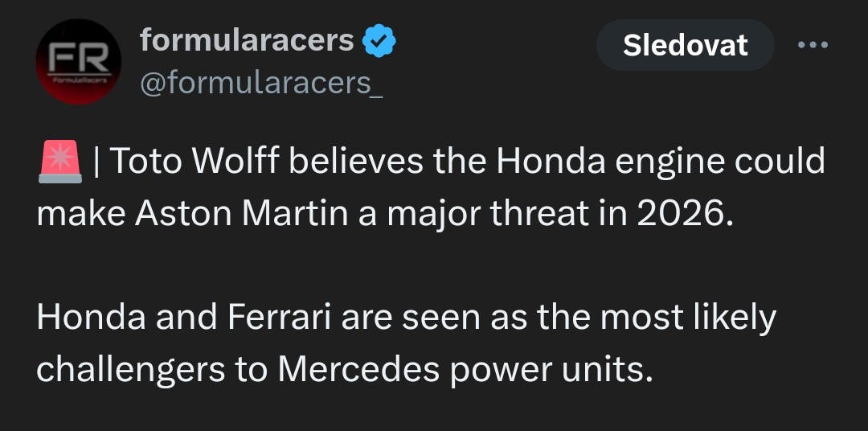Click the blue verified badge checkmark
Viewport: 868px width, 431px height.
click(379, 42)
